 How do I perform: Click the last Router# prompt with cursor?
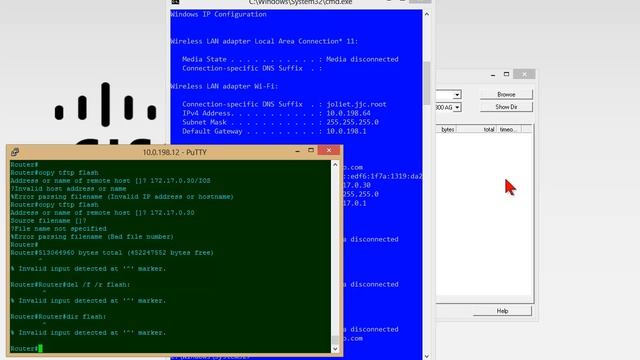coord(26,348)
